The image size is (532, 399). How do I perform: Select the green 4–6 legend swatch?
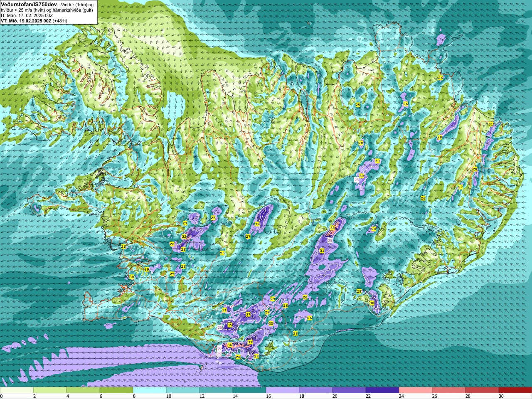point(83,390)
